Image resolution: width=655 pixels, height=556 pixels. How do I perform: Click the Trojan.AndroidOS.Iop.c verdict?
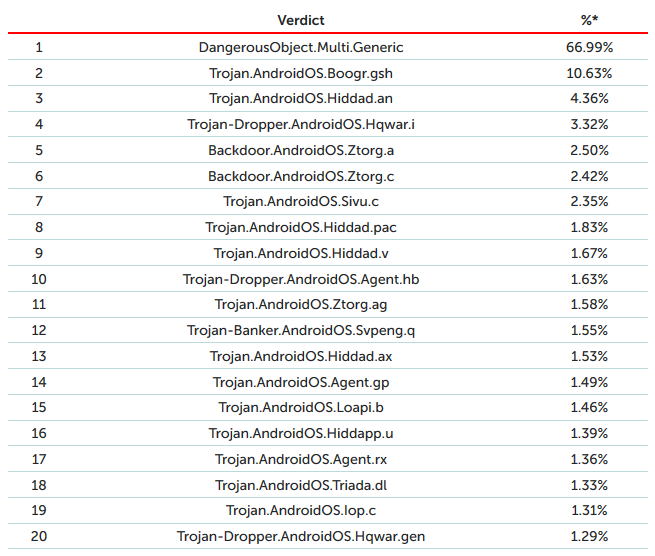pos(300,510)
